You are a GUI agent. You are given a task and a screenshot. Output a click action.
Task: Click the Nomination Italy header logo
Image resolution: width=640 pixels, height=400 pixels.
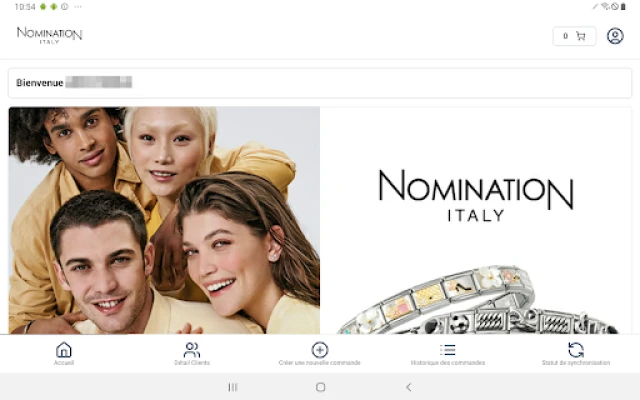49,36
